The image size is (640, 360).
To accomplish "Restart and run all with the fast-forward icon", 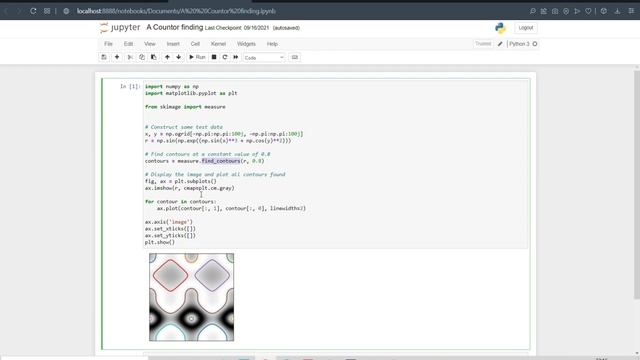I will (236, 57).
